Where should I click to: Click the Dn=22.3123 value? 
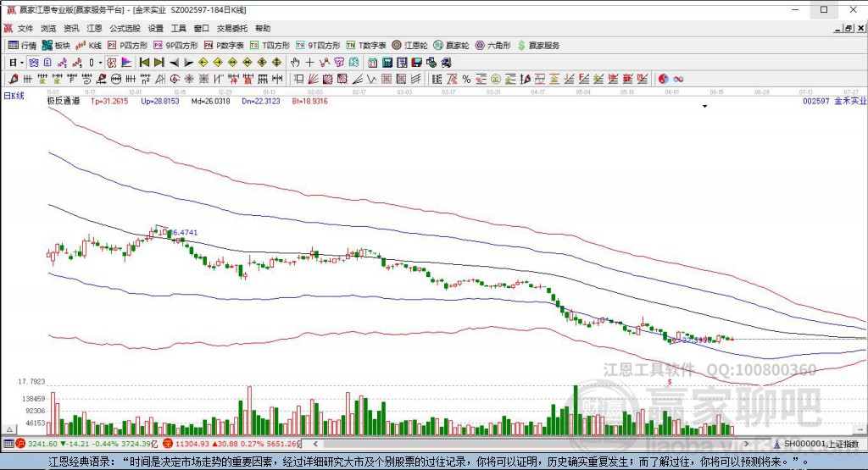tap(261, 101)
